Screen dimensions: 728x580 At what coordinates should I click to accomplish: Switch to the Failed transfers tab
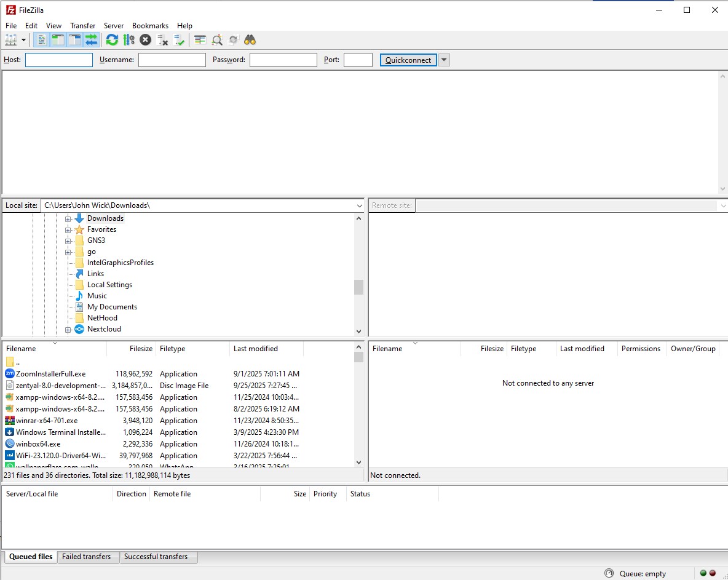click(87, 557)
